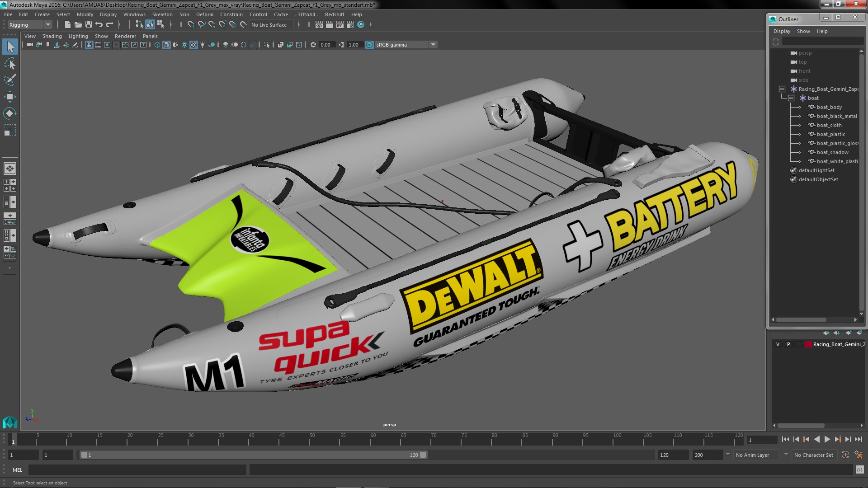Save the scene with floppy disk icon
The width and height of the screenshot is (868, 488).
(88, 25)
